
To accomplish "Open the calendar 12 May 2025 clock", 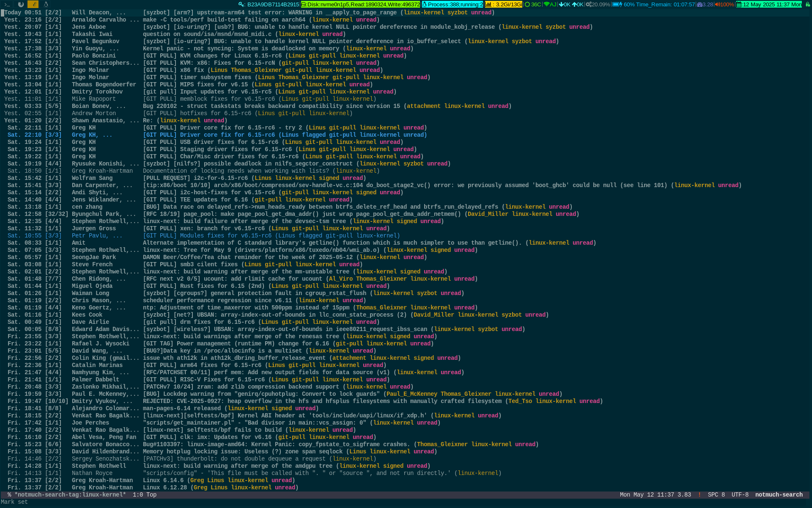I will (769, 4).
